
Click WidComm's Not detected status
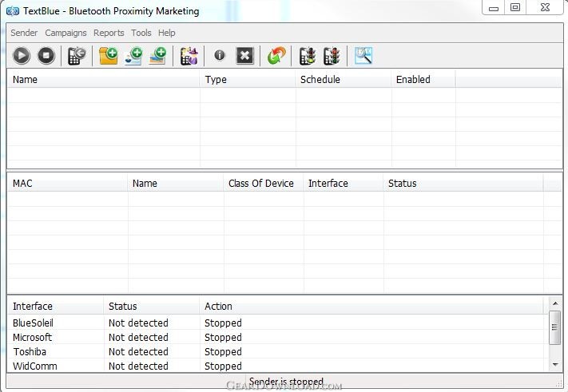click(x=138, y=366)
